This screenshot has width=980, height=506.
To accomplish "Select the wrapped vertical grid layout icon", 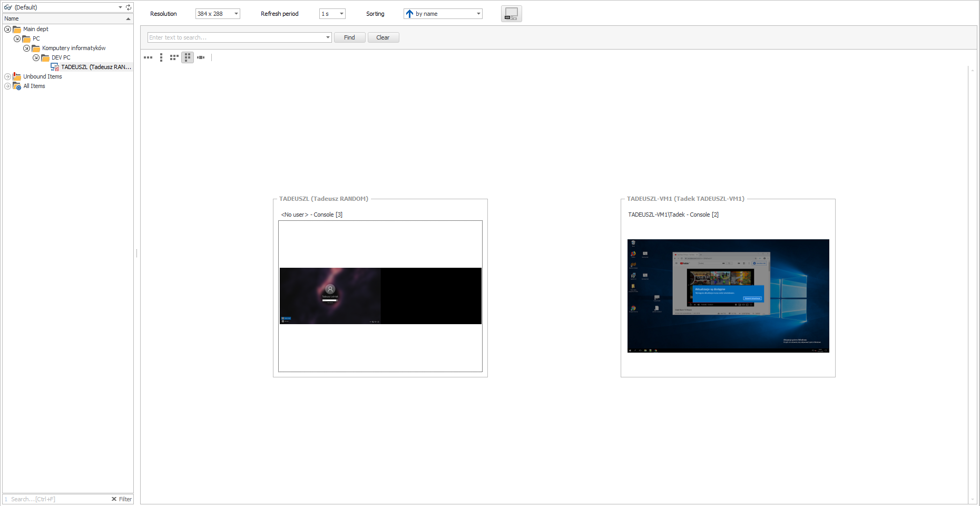I will coord(188,57).
